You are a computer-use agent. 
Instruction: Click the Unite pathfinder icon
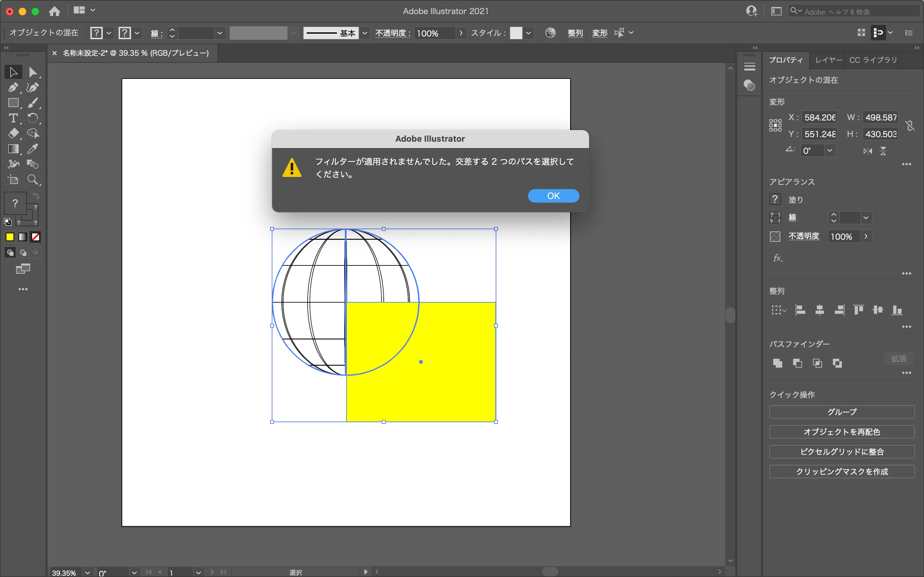click(777, 363)
